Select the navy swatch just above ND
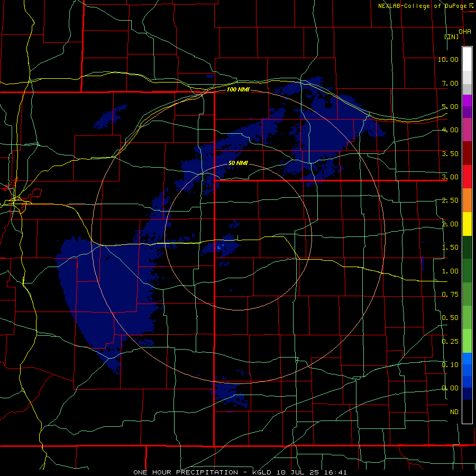Image resolution: width=476 pixels, height=476 pixels. click(467, 394)
